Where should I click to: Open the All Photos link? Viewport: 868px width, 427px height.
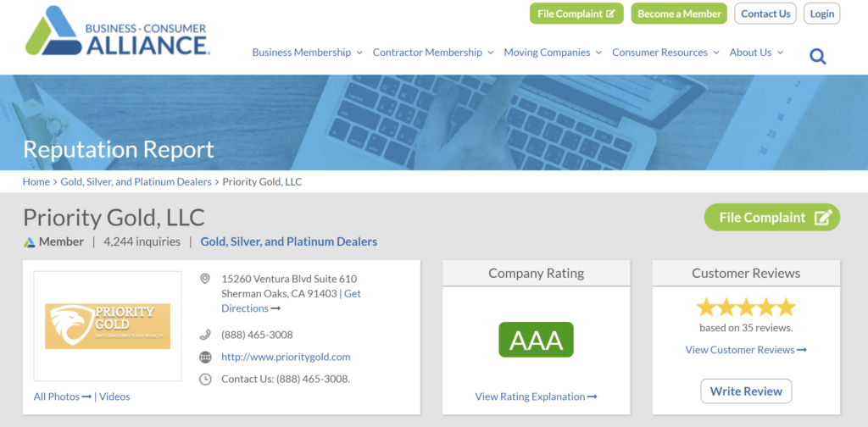(x=63, y=396)
